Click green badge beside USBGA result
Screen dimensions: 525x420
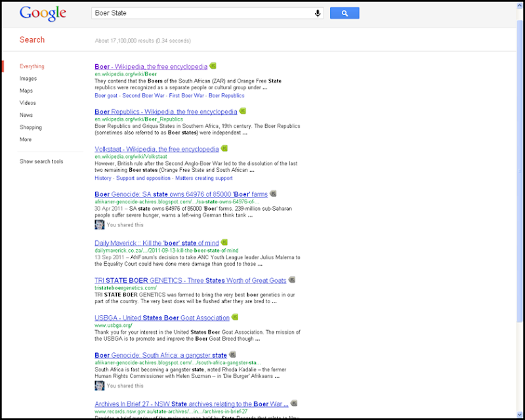pyautogui.click(x=235, y=317)
